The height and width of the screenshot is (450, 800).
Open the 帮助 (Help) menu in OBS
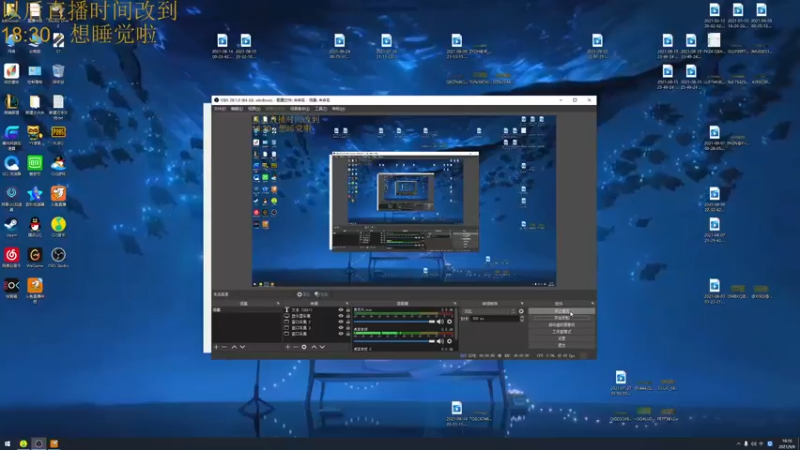[338, 109]
